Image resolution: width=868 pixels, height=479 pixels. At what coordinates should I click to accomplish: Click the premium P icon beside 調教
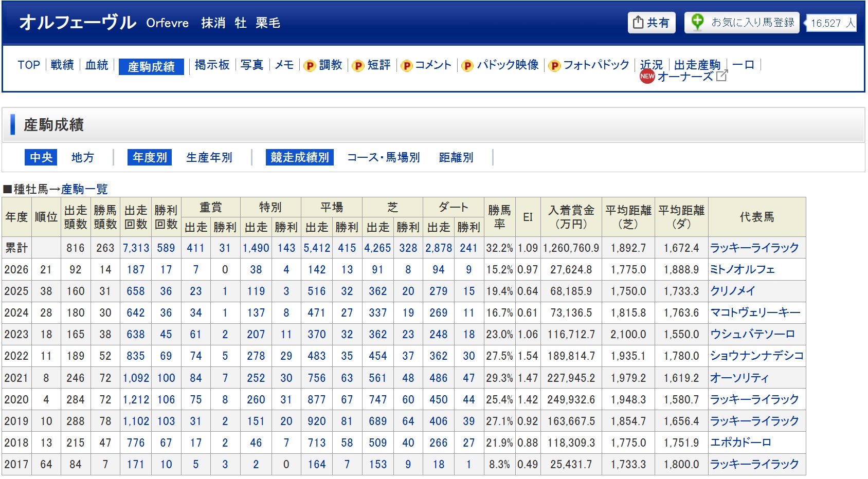310,66
